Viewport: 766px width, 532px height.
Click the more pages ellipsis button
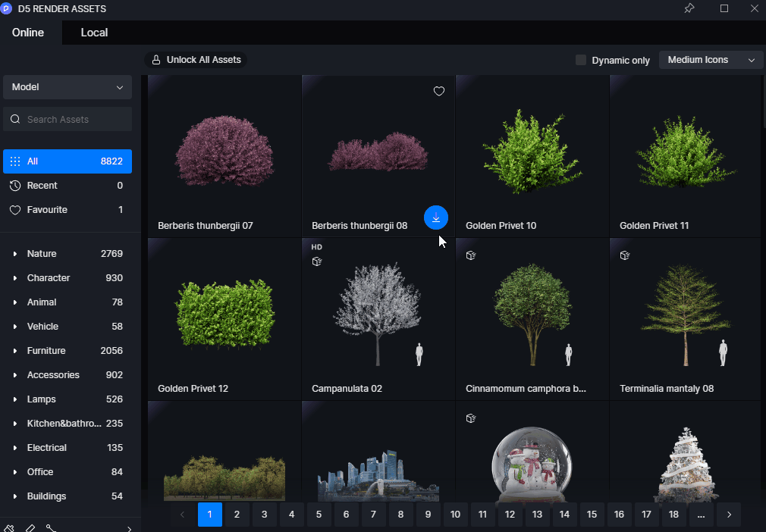point(701,515)
